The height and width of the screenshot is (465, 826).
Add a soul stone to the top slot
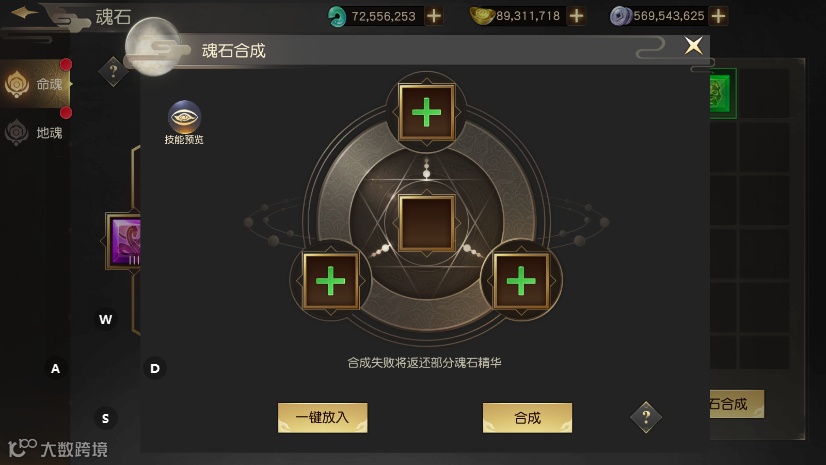[x=426, y=112]
